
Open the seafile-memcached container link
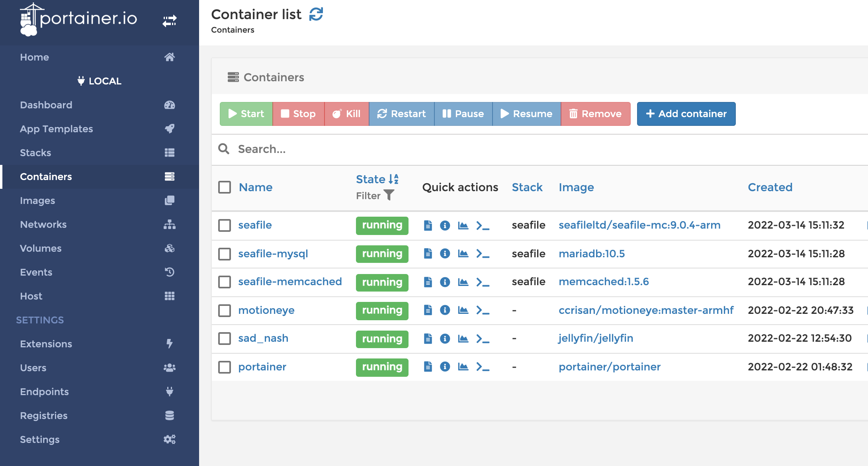290,282
